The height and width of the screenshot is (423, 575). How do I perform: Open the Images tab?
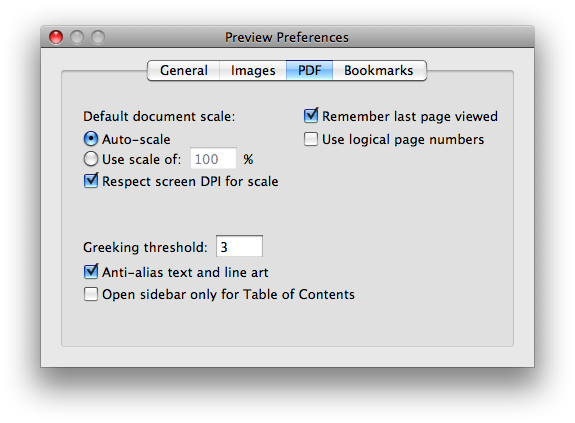(253, 70)
